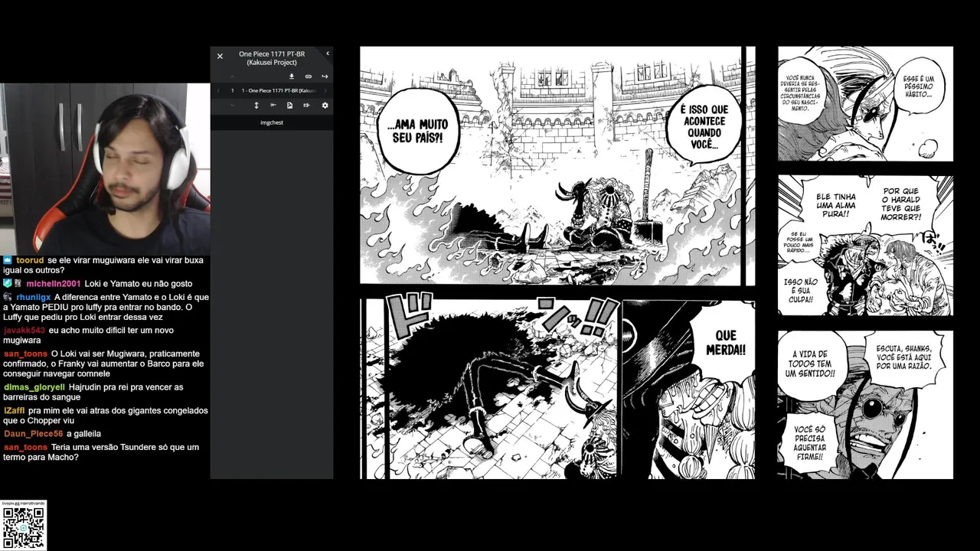Click the page number "1" in the chapter bar
The height and width of the screenshot is (551, 980).
coord(232,90)
